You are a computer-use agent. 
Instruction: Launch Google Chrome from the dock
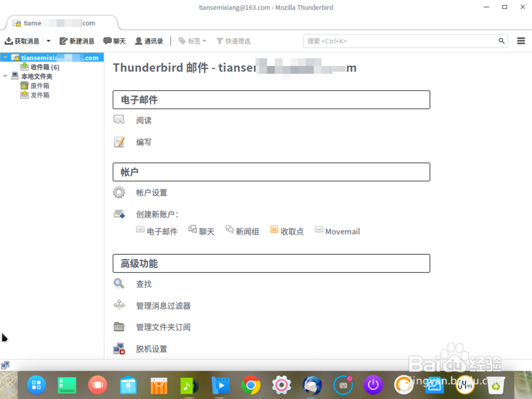coord(251,385)
